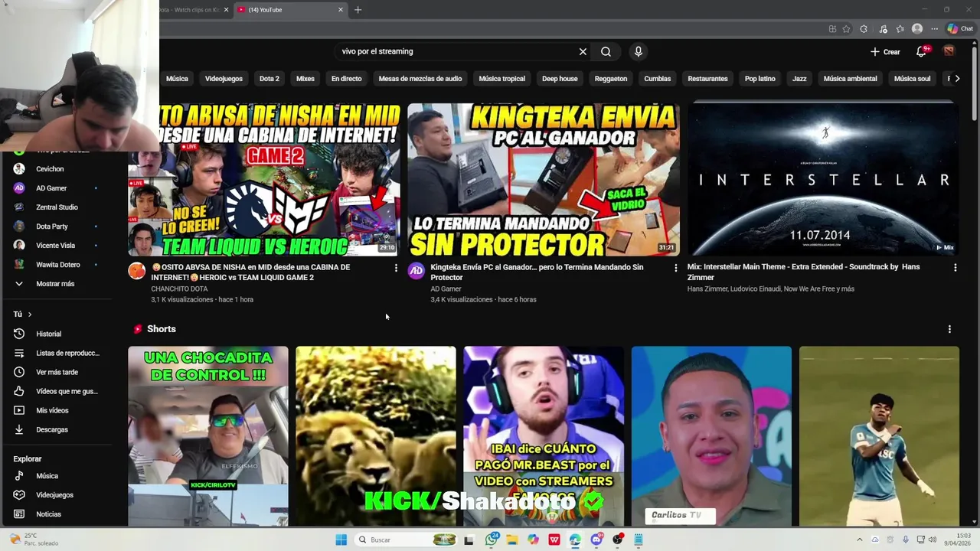Select the Música ambiental filter chip
The height and width of the screenshot is (551, 980).
click(x=850, y=78)
